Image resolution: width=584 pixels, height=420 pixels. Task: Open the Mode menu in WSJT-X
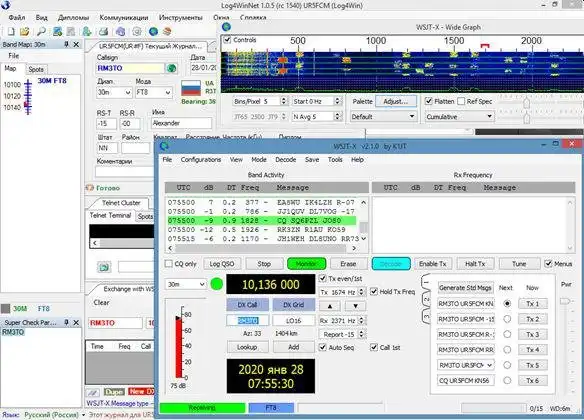tap(258, 159)
